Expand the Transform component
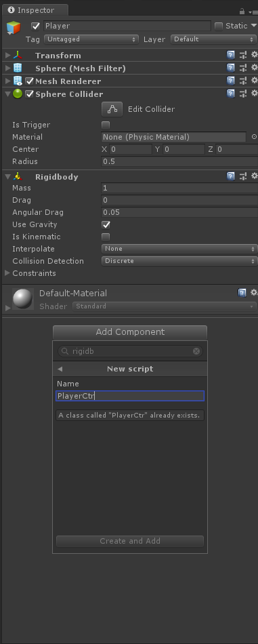 click(x=8, y=55)
